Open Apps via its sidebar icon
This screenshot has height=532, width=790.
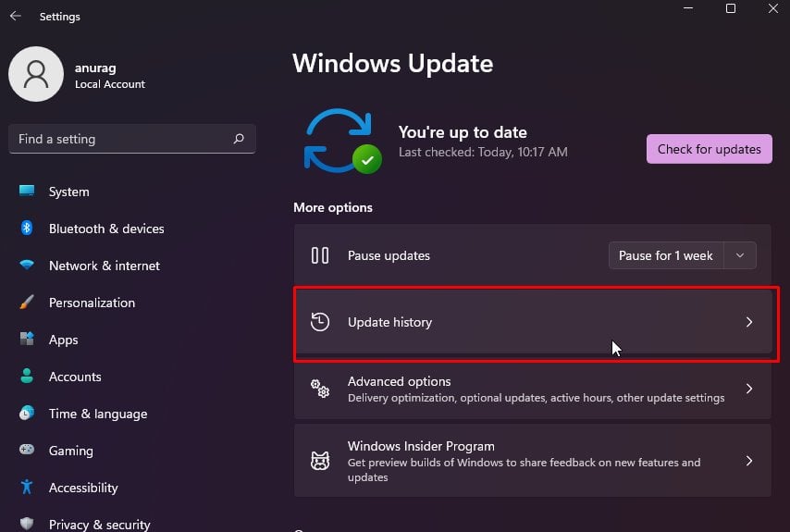[x=28, y=340]
